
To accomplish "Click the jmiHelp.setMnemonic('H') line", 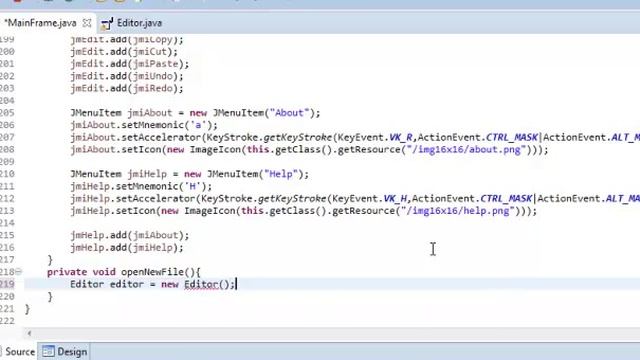I will (141, 186).
